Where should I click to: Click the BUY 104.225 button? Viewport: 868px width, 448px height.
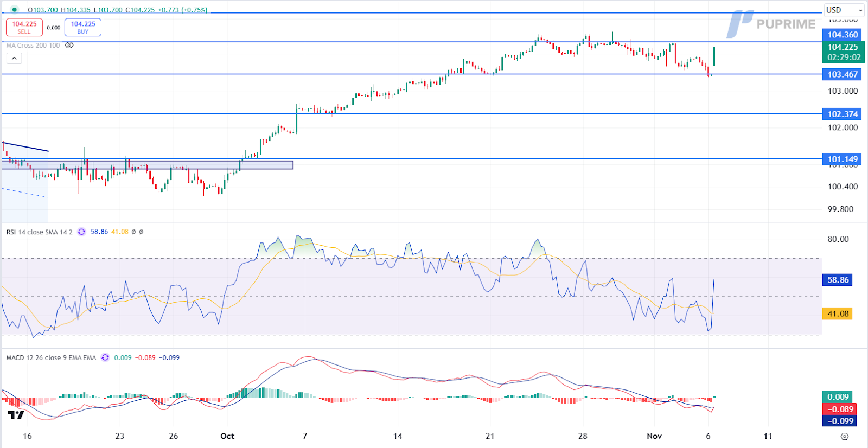[x=83, y=27]
